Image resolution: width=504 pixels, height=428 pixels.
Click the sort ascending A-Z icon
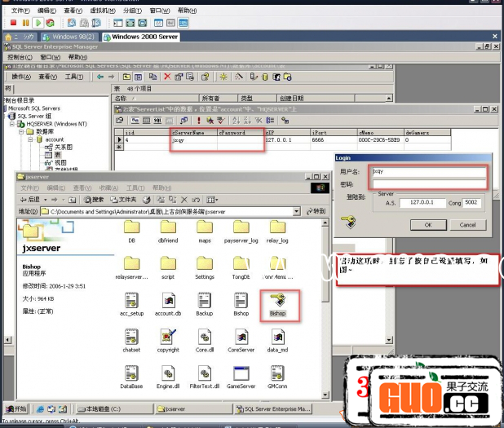[x=237, y=121]
